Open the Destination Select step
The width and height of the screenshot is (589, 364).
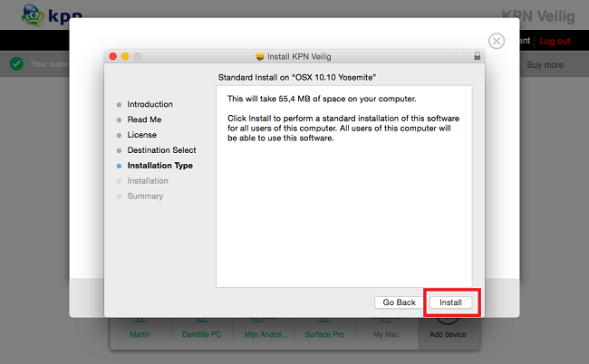161,150
